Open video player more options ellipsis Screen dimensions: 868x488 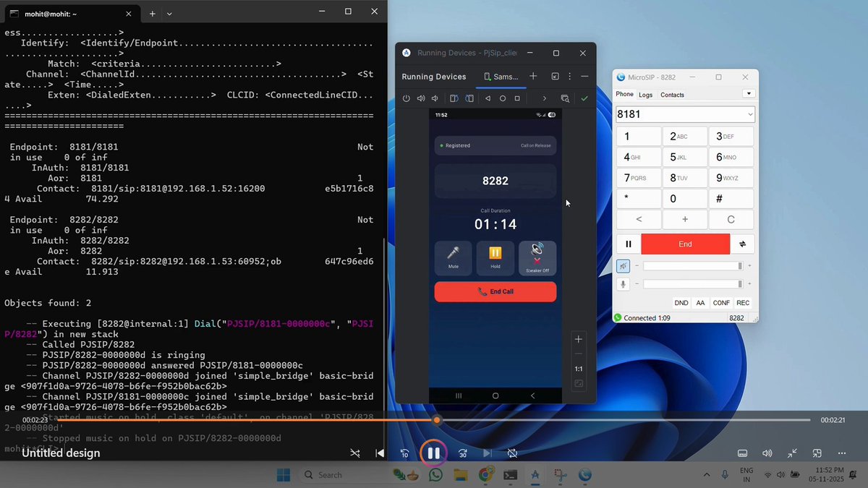tap(842, 453)
